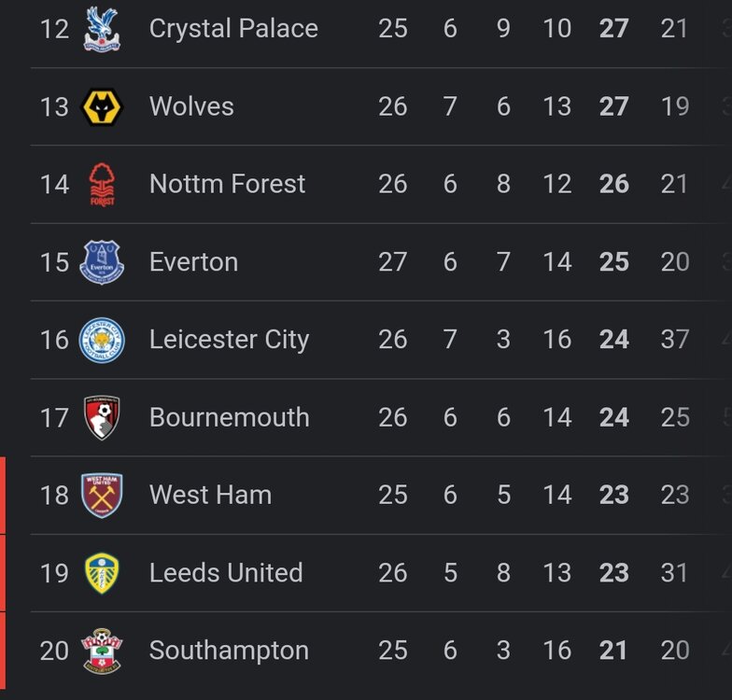
Task: Open the Wolves team page
Action: pyautogui.click(x=191, y=106)
